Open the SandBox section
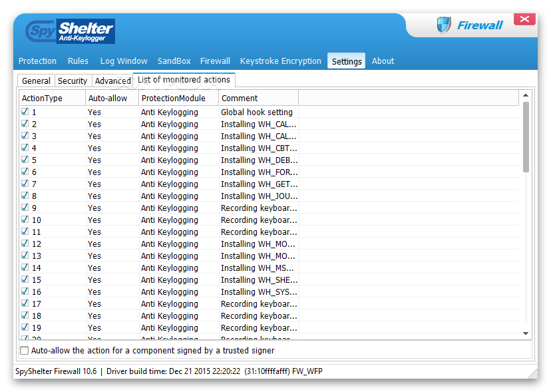The width and height of the screenshot is (551, 392). pos(174,61)
